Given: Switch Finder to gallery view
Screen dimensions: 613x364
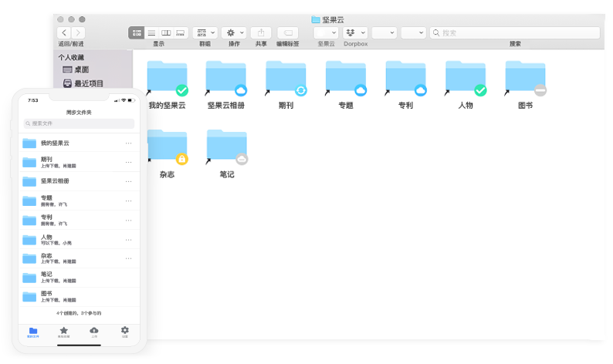Looking at the screenshot, I should [x=180, y=33].
